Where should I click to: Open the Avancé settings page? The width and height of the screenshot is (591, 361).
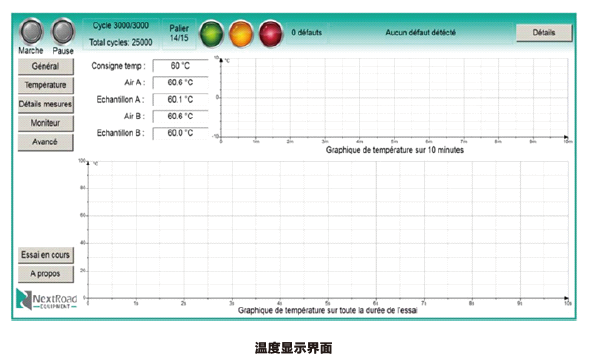coord(46,142)
